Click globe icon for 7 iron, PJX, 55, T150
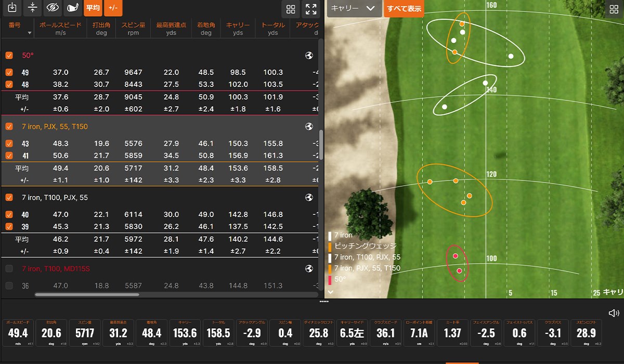This screenshot has height=364, width=624. [309, 126]
